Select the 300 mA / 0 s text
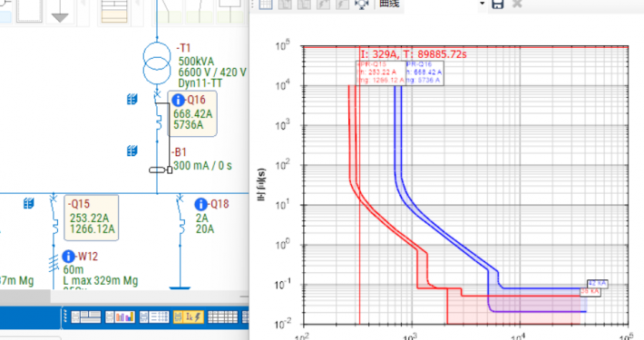The height and width of the screenshot is (340, 644). click(x=202, y=166)
